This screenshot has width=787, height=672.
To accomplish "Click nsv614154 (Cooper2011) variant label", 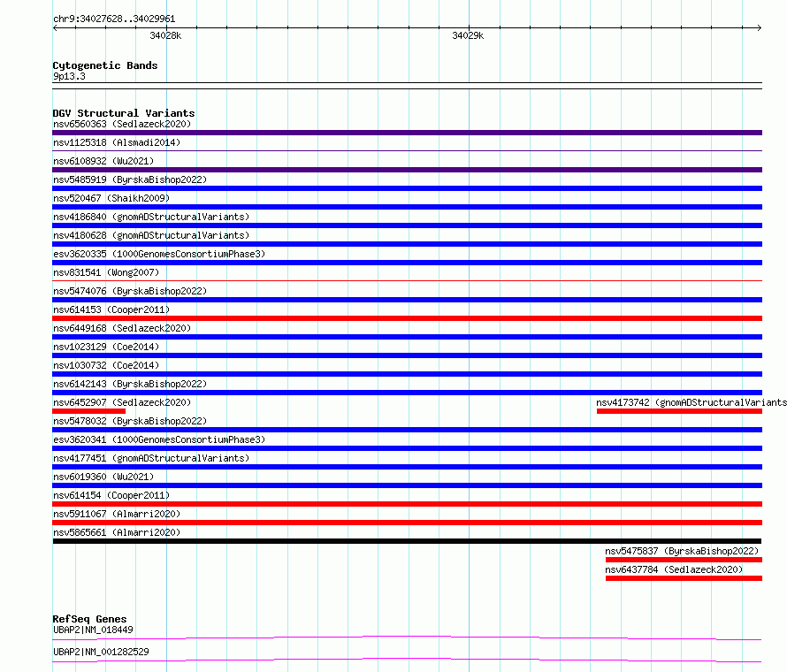I will [x=111, y=495].
